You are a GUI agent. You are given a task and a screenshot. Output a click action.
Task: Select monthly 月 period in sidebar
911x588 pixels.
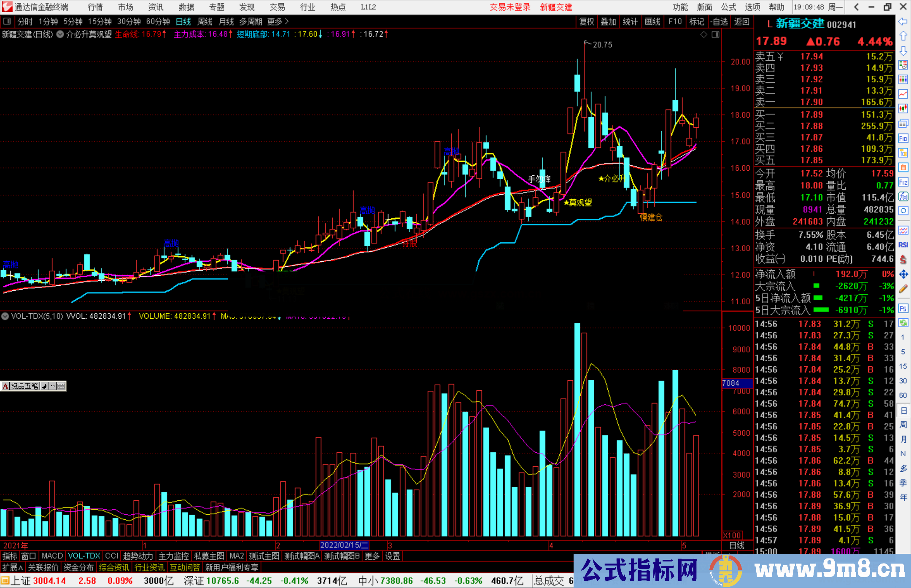coord(903,439)
